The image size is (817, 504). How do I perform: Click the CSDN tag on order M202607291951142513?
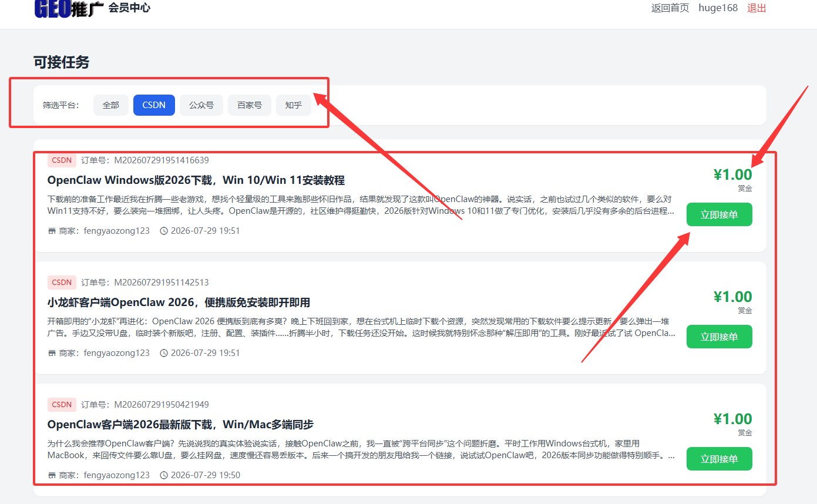(62, 283)
